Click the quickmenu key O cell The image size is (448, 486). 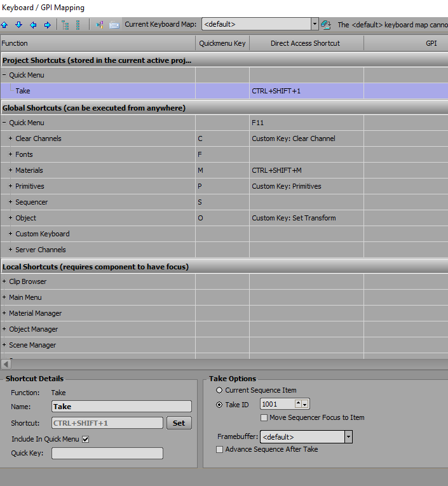[x=222, y=218]
